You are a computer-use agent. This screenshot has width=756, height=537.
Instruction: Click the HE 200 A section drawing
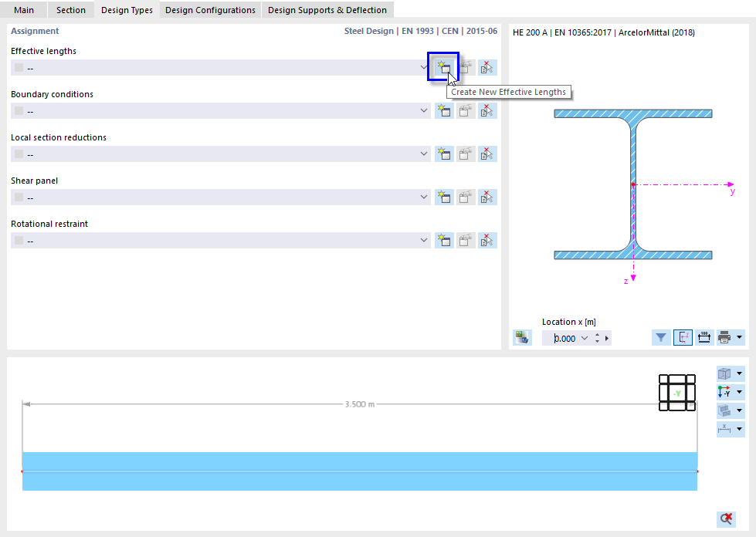(x=633, y=184)
